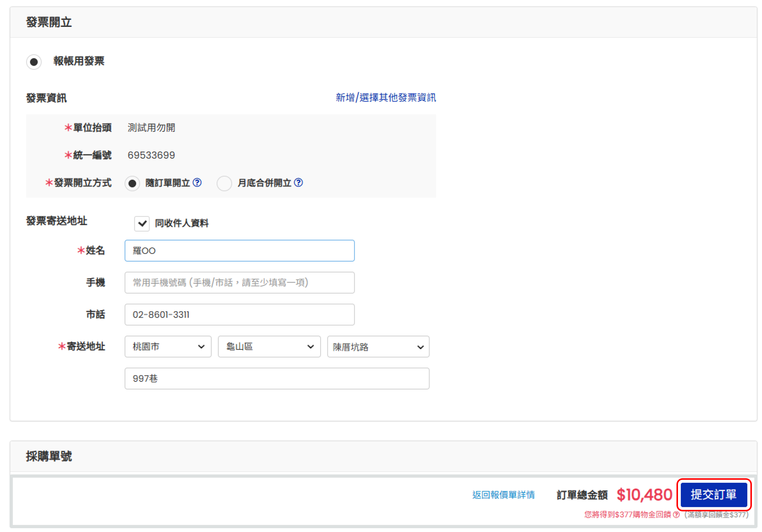Click the 滿額享回饋金$377 note
This screenshot has height=532, width=762.
coord(716,514)
